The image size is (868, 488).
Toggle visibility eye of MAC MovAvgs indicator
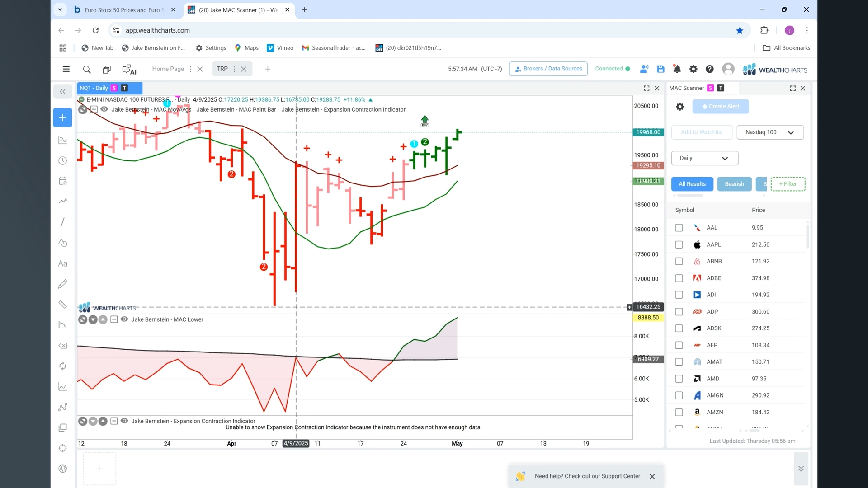click(104, 109)
